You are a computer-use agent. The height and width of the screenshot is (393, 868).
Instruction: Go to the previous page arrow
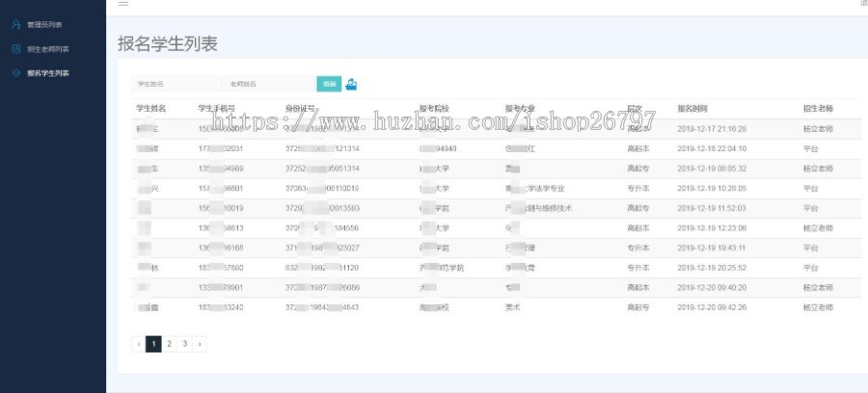point(138,344)
